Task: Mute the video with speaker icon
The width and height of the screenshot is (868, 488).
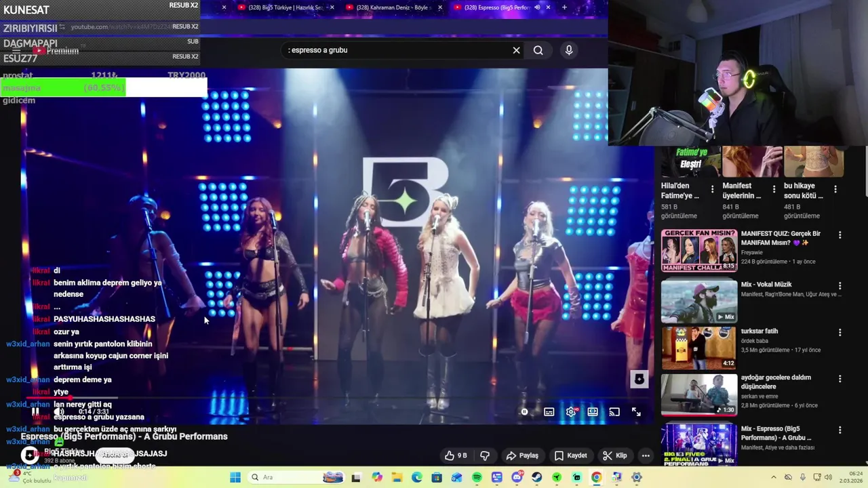Action: 59,411
